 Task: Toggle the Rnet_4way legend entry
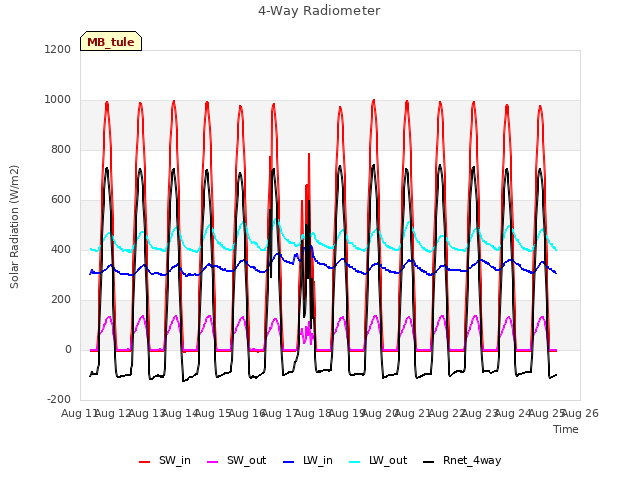click(462, 461)
